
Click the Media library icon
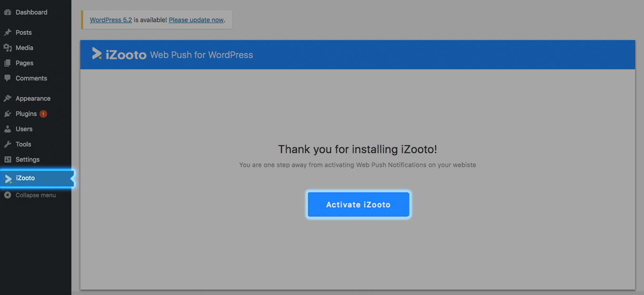[8, 48]
